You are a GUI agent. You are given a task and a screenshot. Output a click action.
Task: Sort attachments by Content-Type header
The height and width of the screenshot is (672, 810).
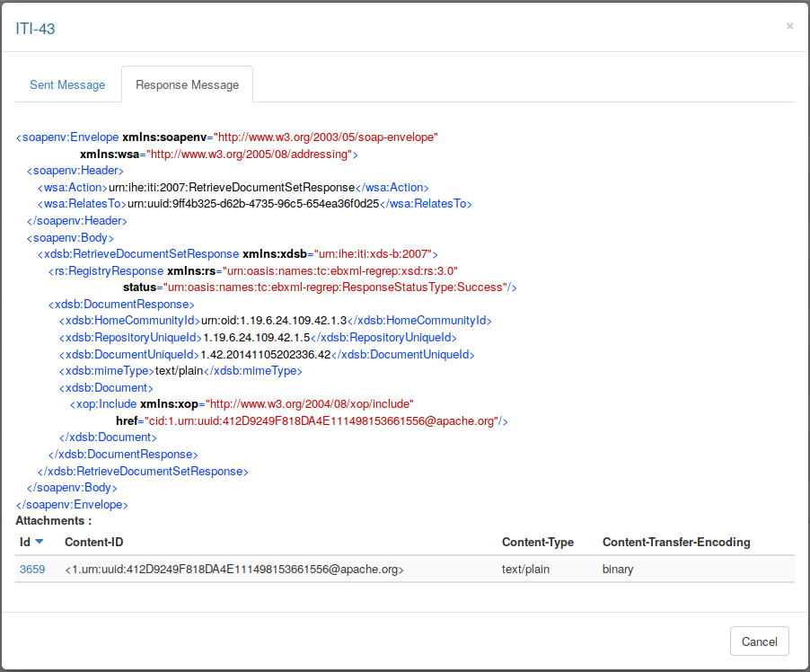[x=537, y=542]
